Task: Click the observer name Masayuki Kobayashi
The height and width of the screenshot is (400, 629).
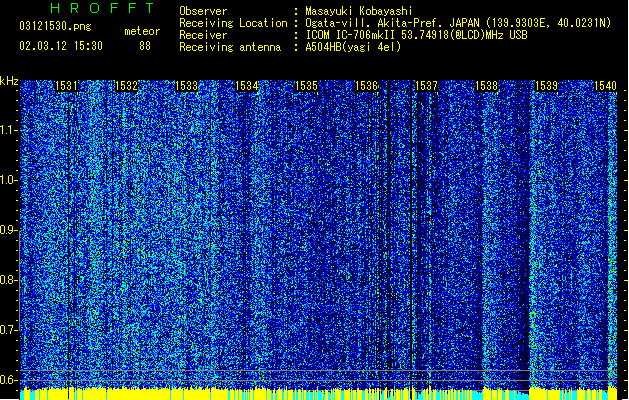Action: [359, 11]
